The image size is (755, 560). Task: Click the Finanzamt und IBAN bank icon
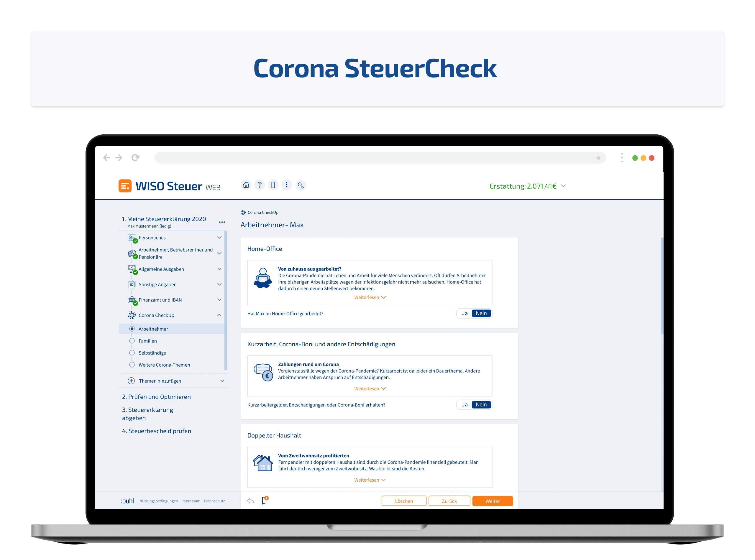132,300
